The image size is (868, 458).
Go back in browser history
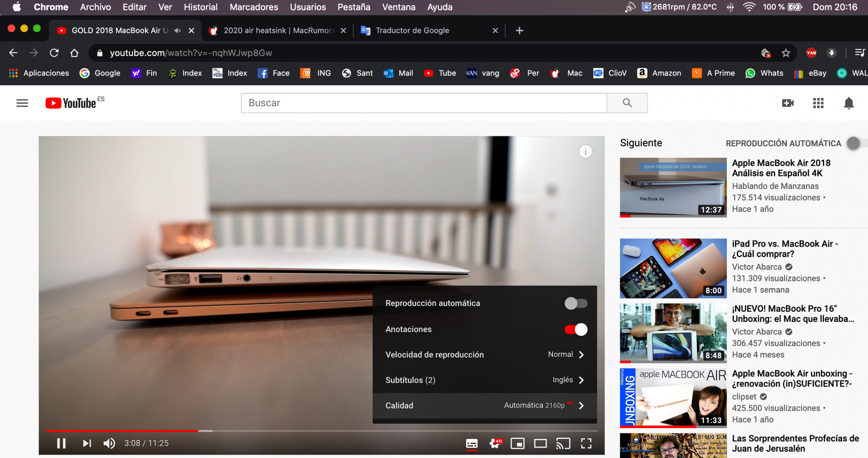[x=13, y=53]
